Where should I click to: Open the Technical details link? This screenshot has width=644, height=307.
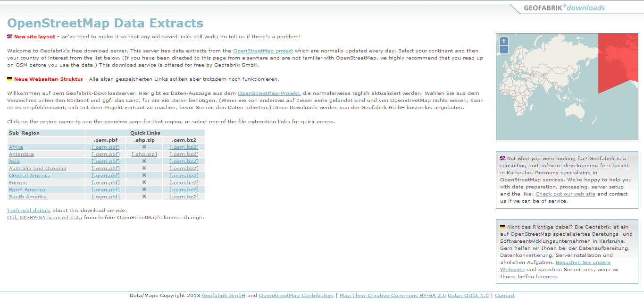29,211
